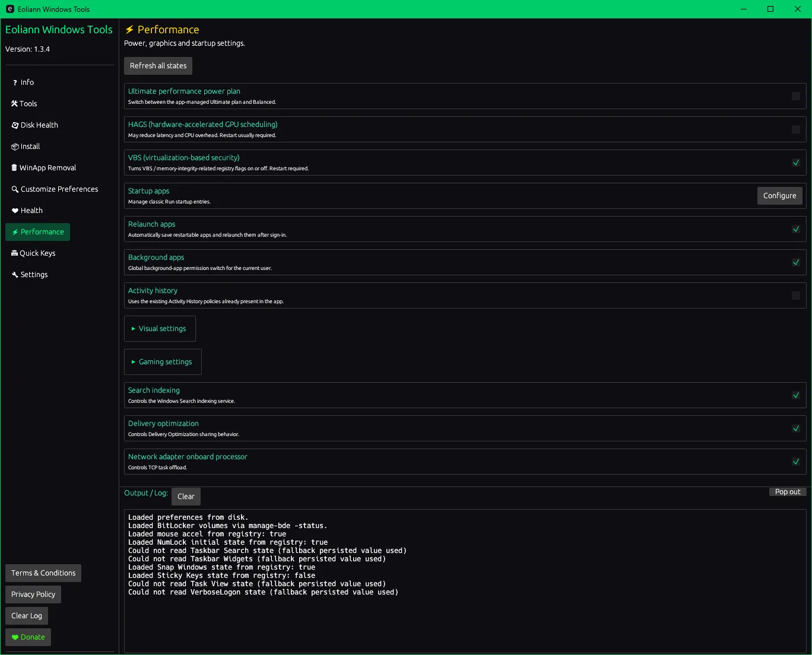
Task: Enable Ultimate performance power plan checkbox
Action: [x=795, y=96]
